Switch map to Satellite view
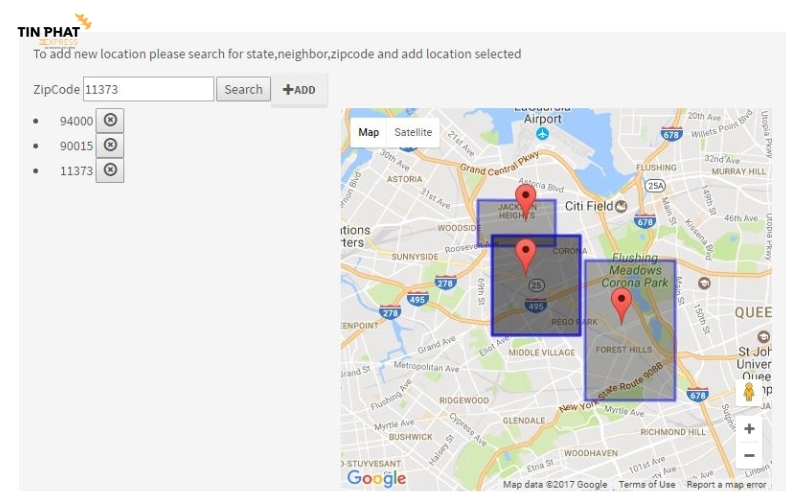Viewport: 800px width, 500px height. (413, 132)
